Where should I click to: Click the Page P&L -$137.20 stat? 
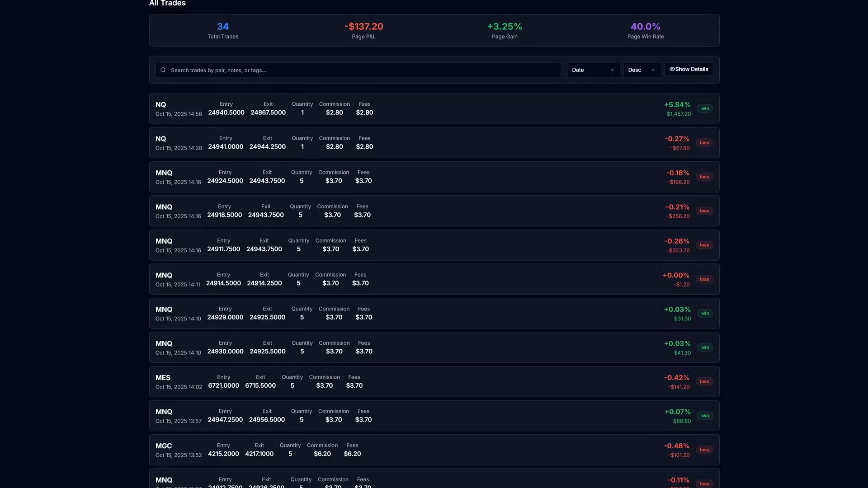pos(364,30)
